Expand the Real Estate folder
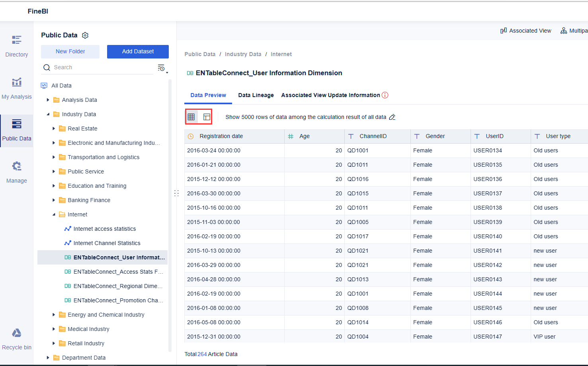Screen dimensions: 588x366 click(x=54, y=128)
